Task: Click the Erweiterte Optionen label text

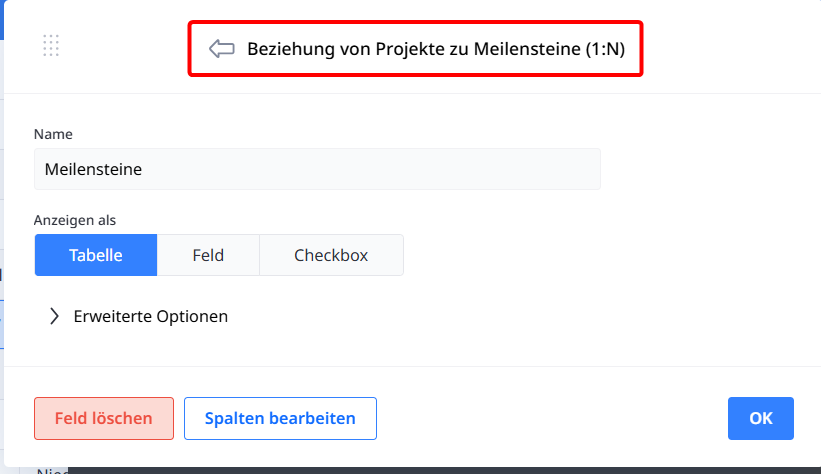Action: (x=151, y=316)
